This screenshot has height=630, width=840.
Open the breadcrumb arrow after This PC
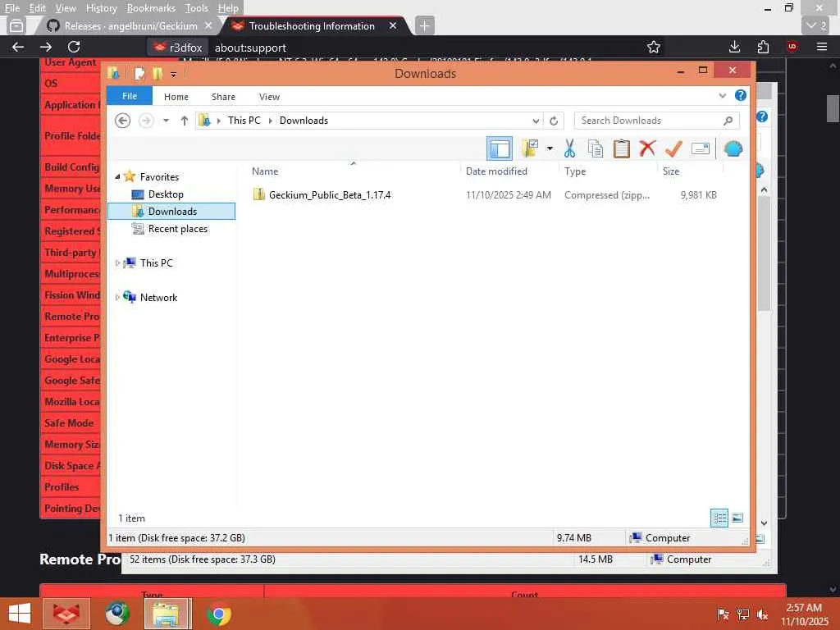271,121
